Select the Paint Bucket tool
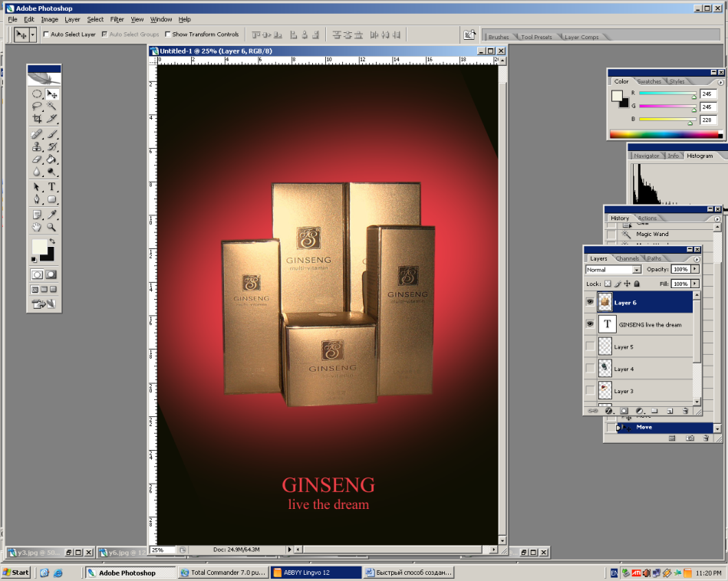 (52, 159)
